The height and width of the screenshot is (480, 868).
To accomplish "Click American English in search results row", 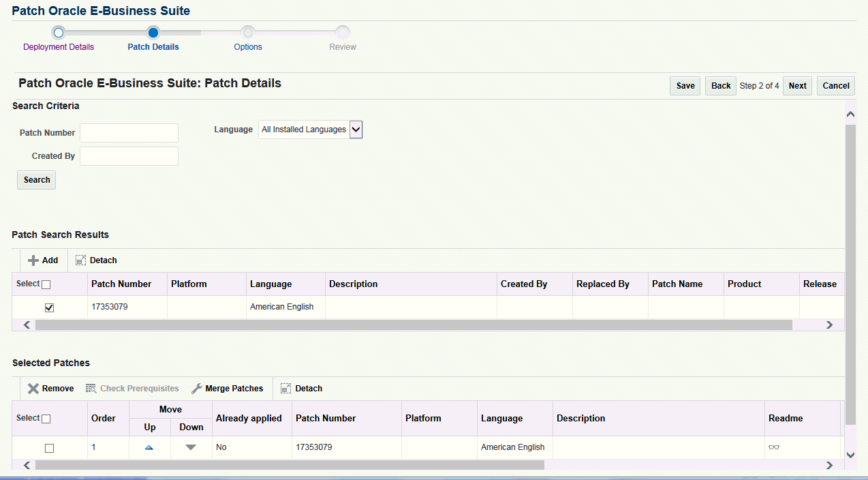I will point(282,307).
